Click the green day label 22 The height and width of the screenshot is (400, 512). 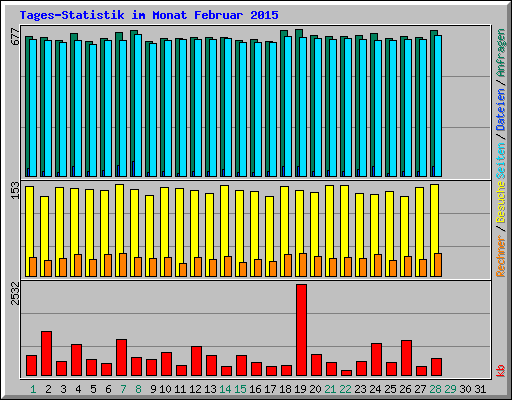tap(345, 389)
